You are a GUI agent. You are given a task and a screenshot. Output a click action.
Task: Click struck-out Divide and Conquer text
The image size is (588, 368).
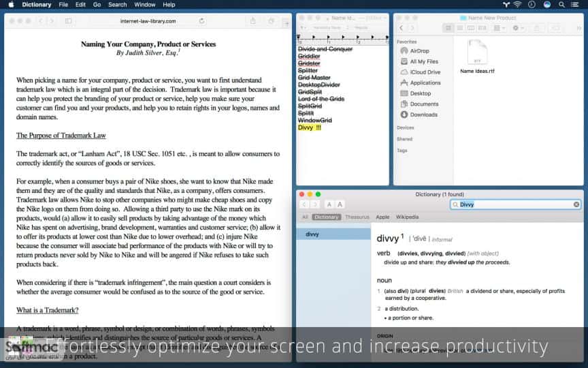pyautogui.click(x=325, y=49)
